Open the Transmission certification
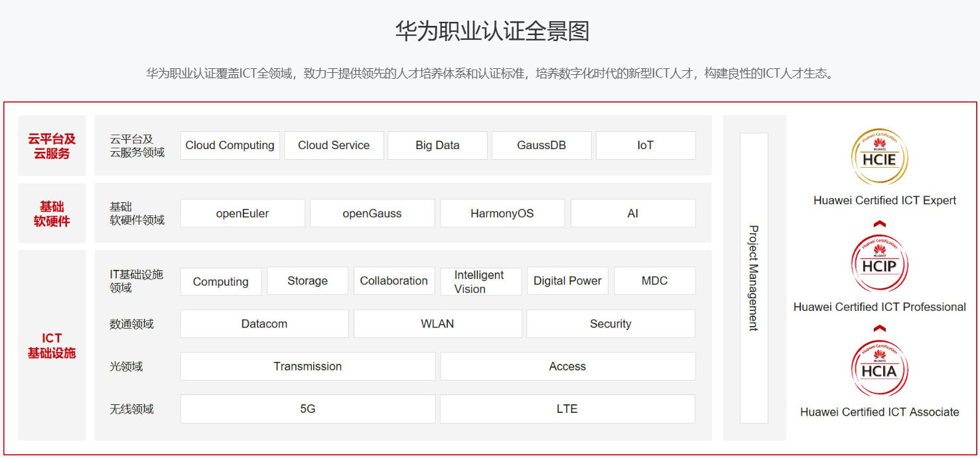The height and width of the screenshot is (458, 980). coord(308,366)
